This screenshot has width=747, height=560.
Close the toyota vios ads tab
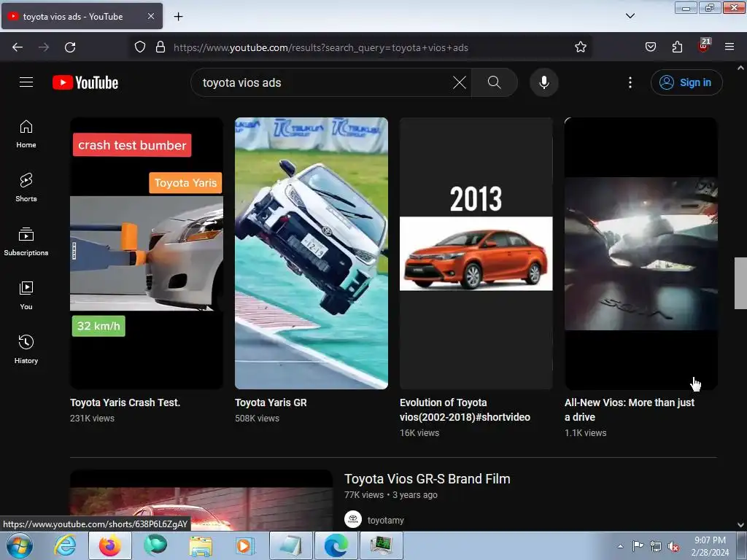pos(150,16)
